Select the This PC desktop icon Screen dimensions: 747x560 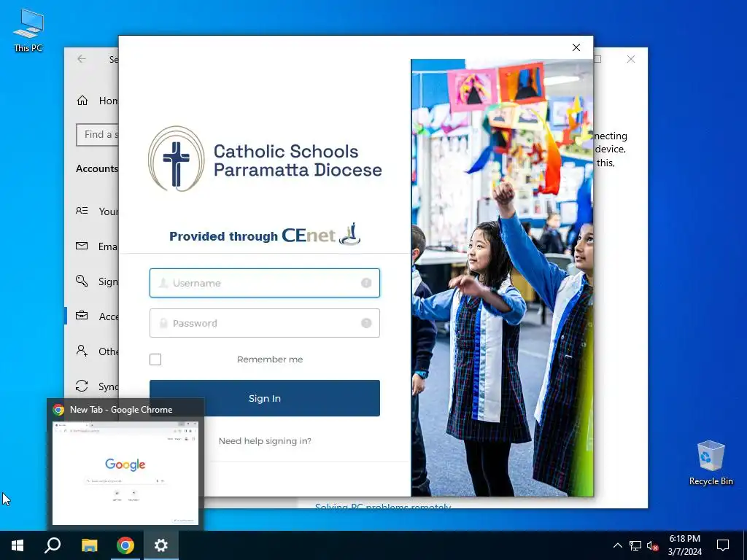tap(28, 30)
